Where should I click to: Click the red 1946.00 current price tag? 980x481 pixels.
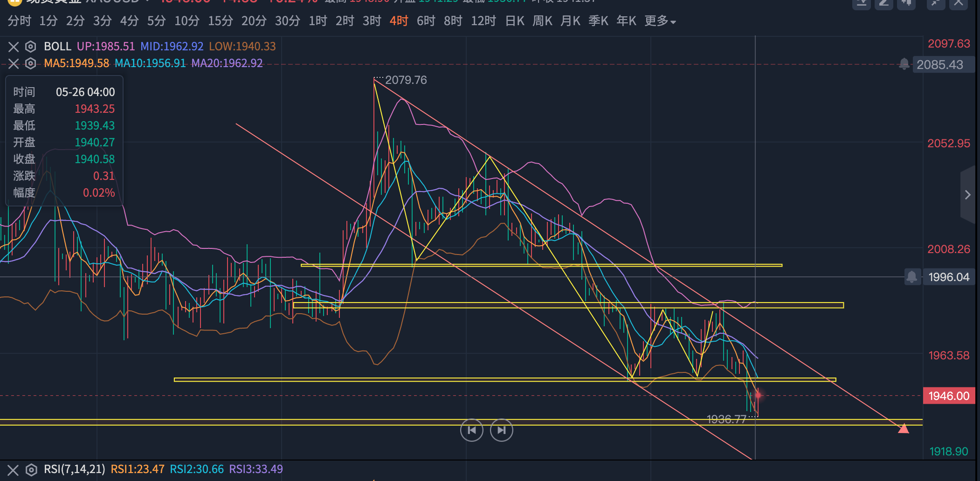tap(949, 396)
